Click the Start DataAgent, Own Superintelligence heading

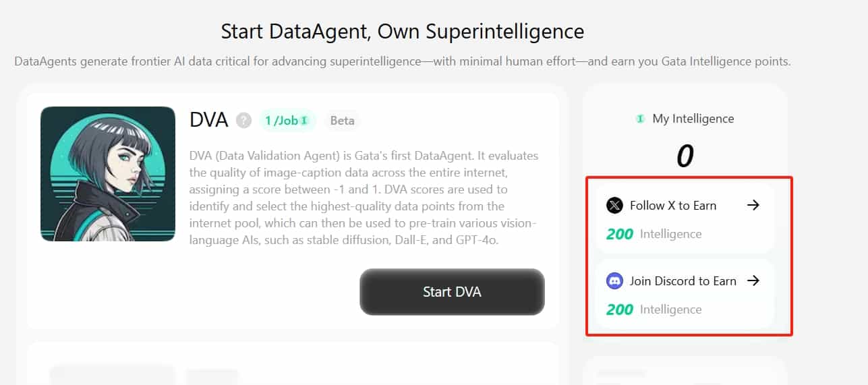point(403,31)
